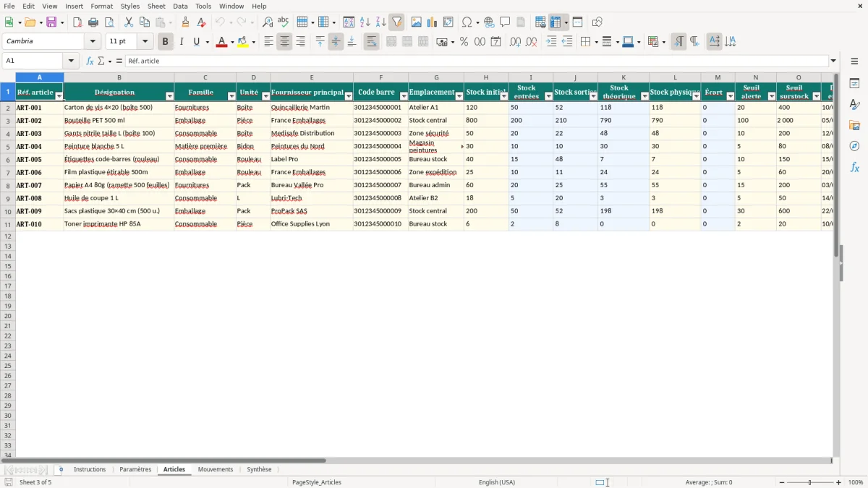Open the Famille column filter dropdown
This screenshot has height=488, width=868.
[231, 96]
